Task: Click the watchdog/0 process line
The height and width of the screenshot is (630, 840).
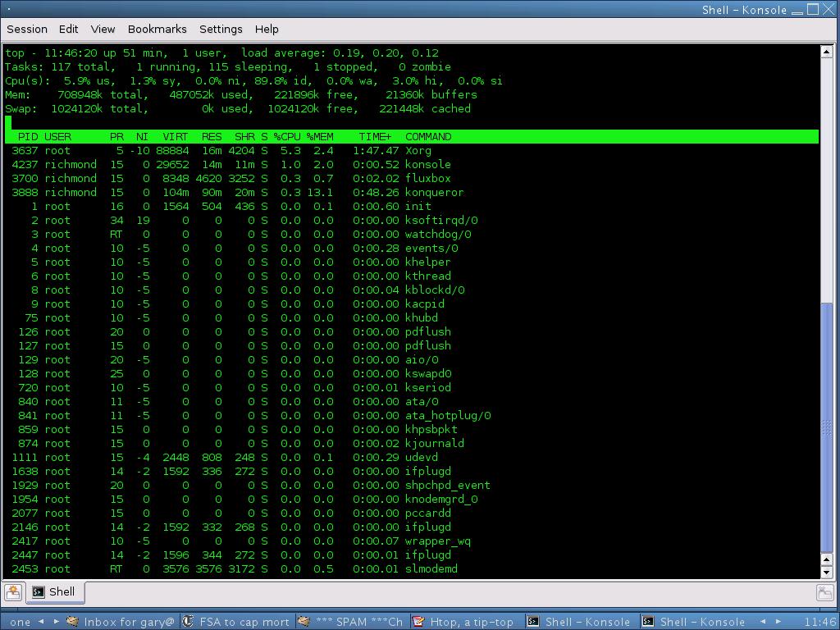Action: pyautogui.click(x=412, y=234)
